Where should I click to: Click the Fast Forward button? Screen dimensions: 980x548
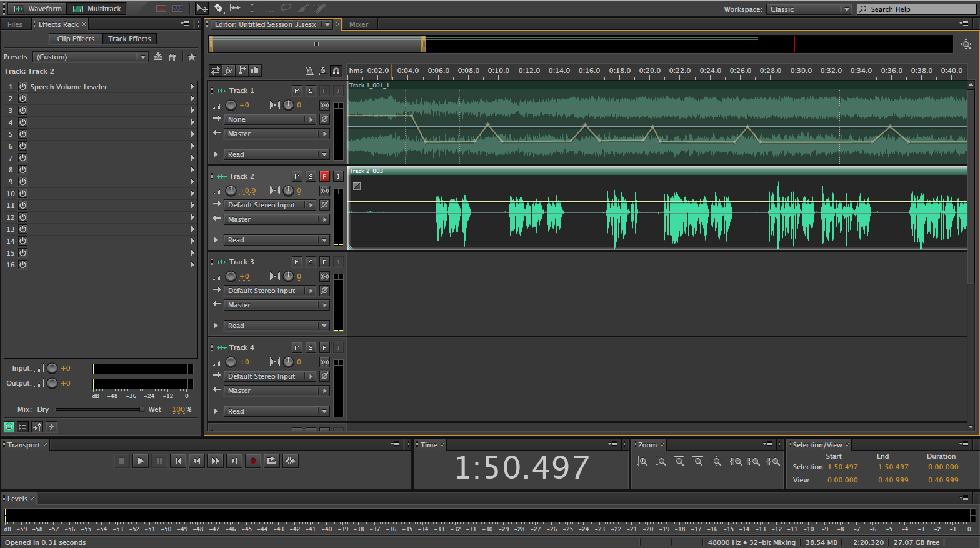[x=216, y=461]
